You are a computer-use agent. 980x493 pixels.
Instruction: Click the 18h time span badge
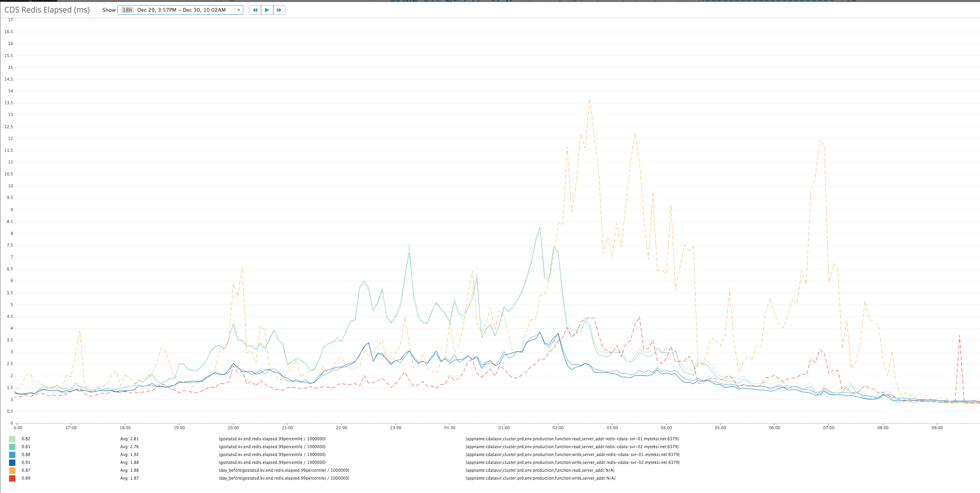pyautogui.click(x=127, y=10)
